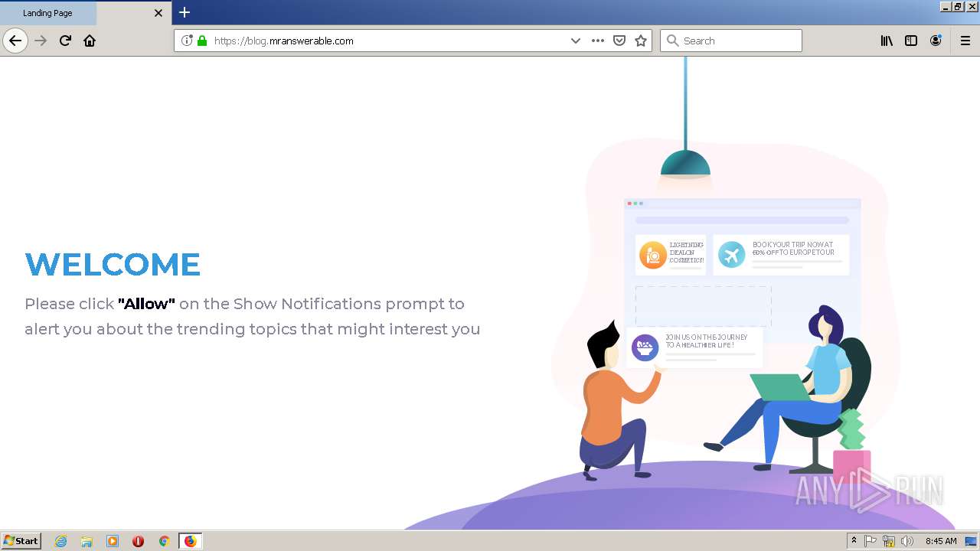This screenshot has height=551, width=980.
Task: Click Join Us healthier life card
Action: tap(694, 347)
